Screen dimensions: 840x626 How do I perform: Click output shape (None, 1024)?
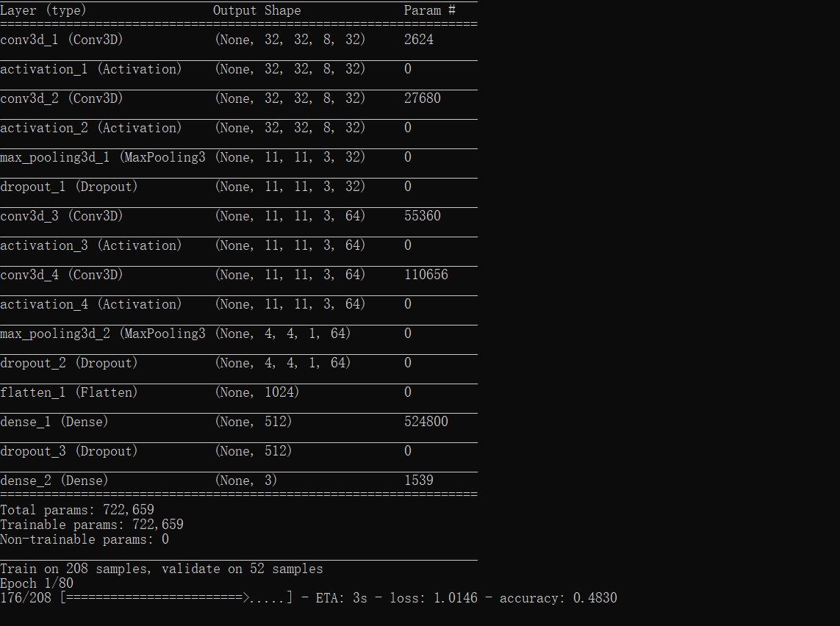click(257, 393)
